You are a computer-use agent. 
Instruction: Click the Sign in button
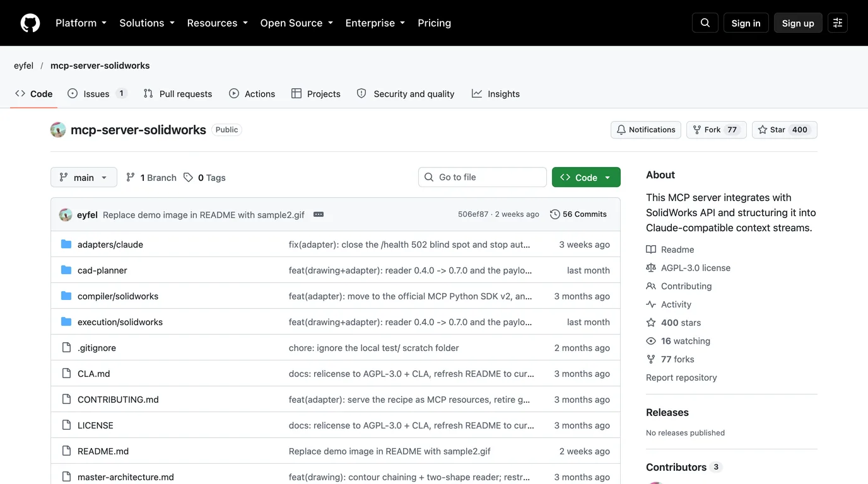point(746,23)
